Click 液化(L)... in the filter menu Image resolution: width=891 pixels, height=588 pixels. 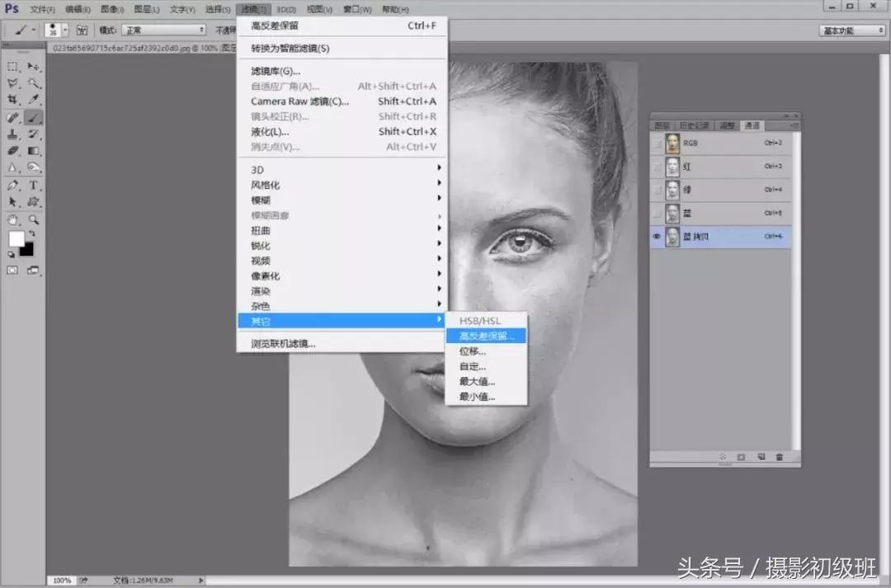click(271, 132)
